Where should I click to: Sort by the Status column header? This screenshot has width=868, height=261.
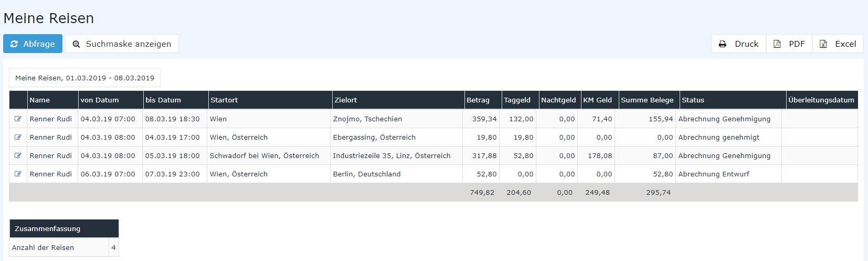tap(693, 100)
